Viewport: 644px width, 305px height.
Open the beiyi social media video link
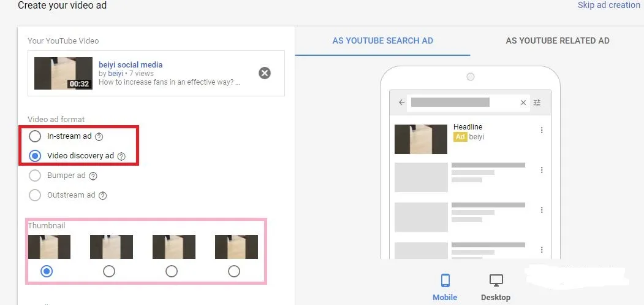point(131,64)
